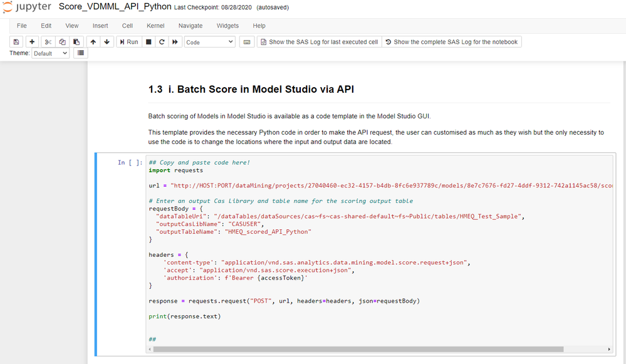Viewport: 626px width, 364px height.
Task: Open the command palette keyboard icon
Action: tap(246, 42)
